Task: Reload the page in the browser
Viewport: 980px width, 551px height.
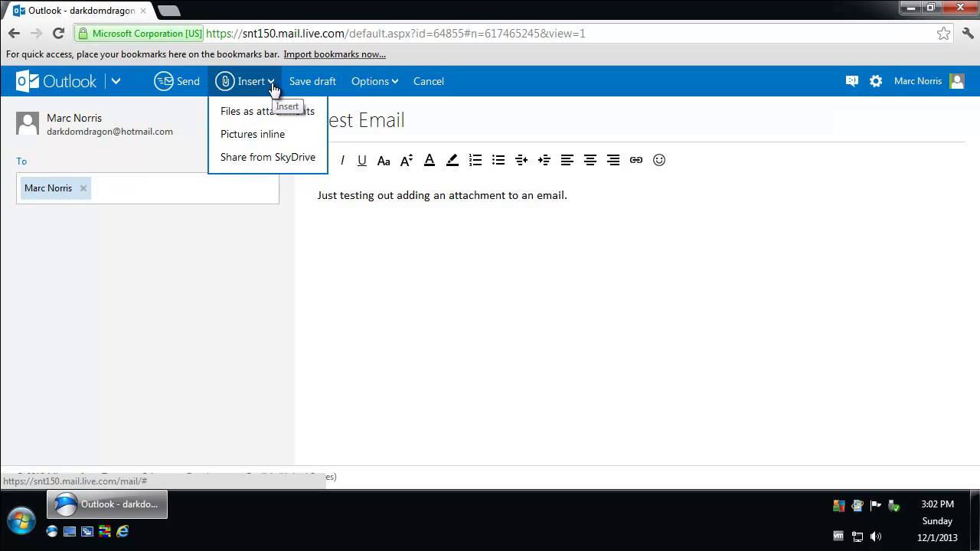Action: click(x=58, y=34)
